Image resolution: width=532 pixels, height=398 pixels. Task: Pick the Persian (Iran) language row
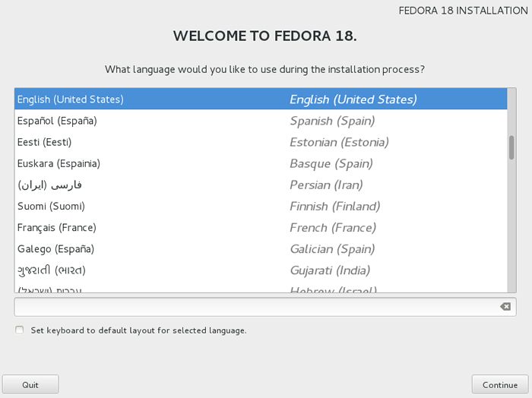point(261,185)
